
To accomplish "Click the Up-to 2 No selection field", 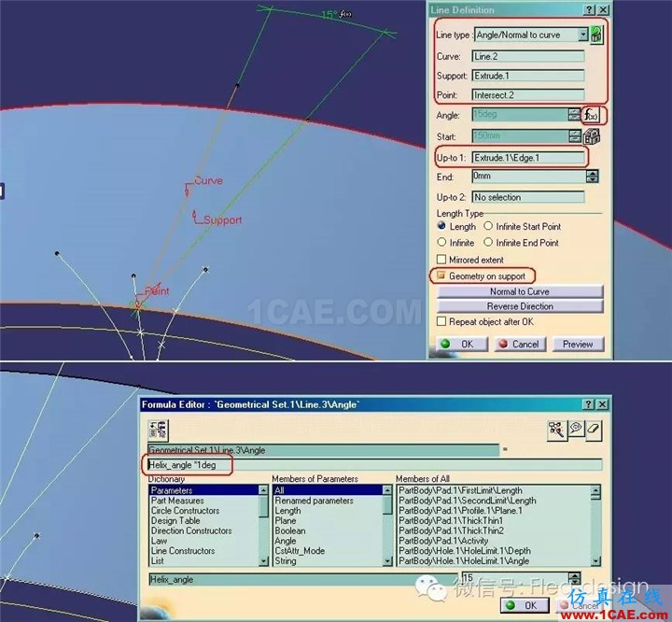I will [x=528, y=197].
